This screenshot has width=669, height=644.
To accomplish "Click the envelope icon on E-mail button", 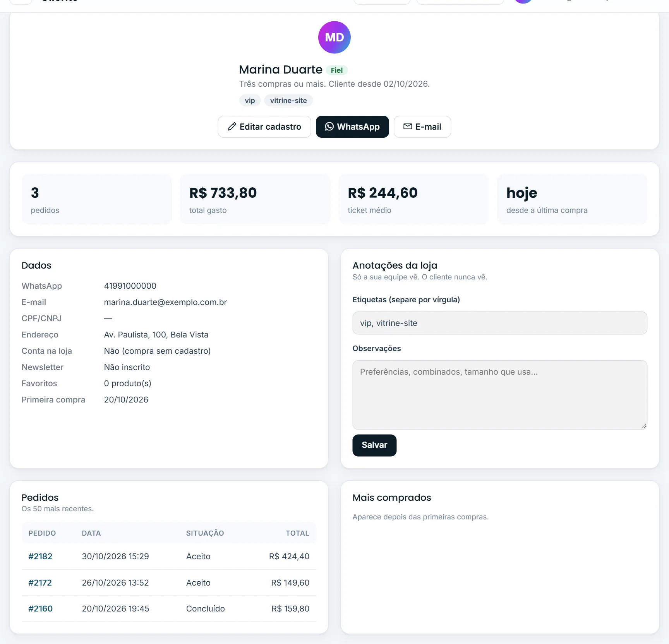I will pos(408,127).
